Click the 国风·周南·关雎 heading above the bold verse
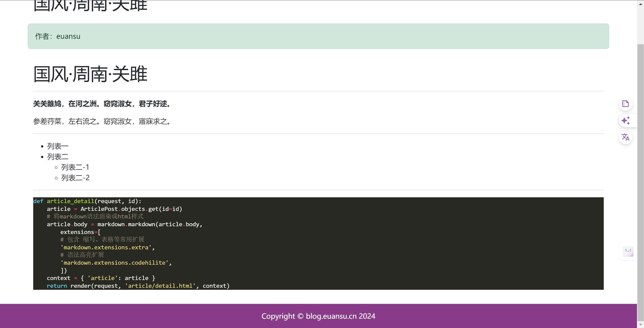 [90, 74]
